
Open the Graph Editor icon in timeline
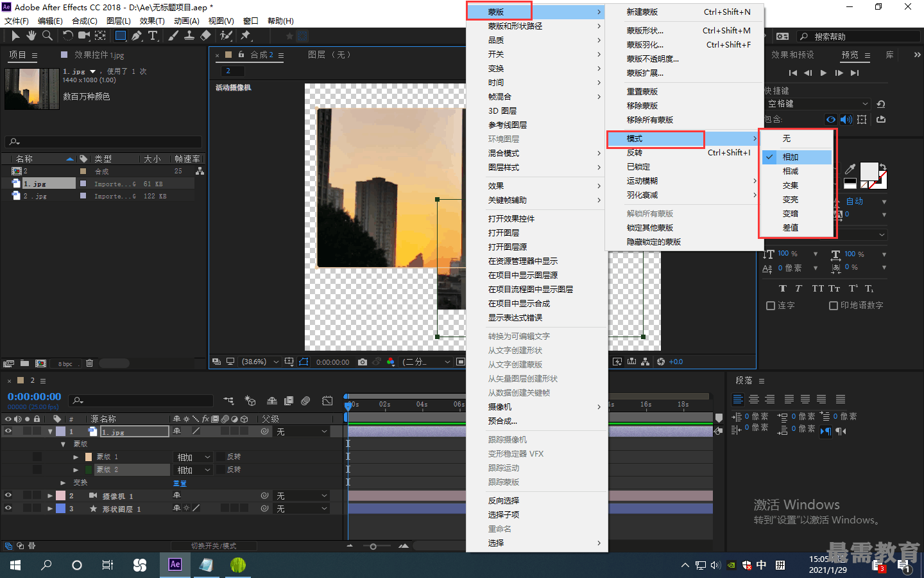327,401
